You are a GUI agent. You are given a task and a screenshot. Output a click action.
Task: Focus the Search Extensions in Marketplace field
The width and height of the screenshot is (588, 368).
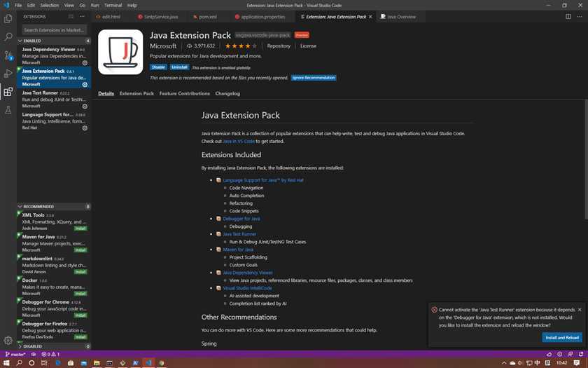tap(55, 29)
